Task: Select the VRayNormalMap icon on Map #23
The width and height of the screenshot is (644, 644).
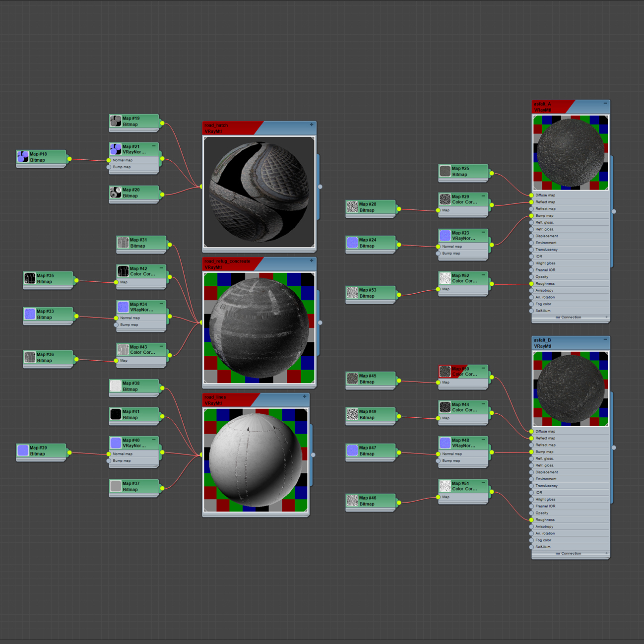Action: click(x=445, y=236)
